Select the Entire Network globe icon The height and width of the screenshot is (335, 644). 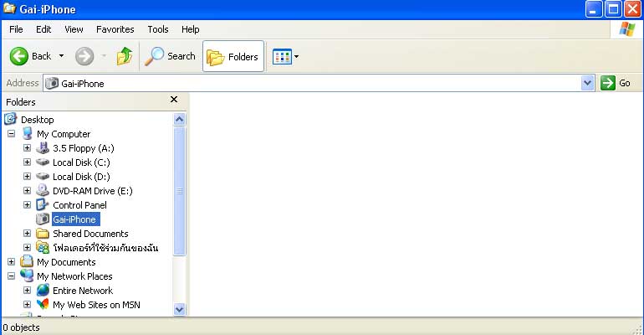tap(43, 291)
